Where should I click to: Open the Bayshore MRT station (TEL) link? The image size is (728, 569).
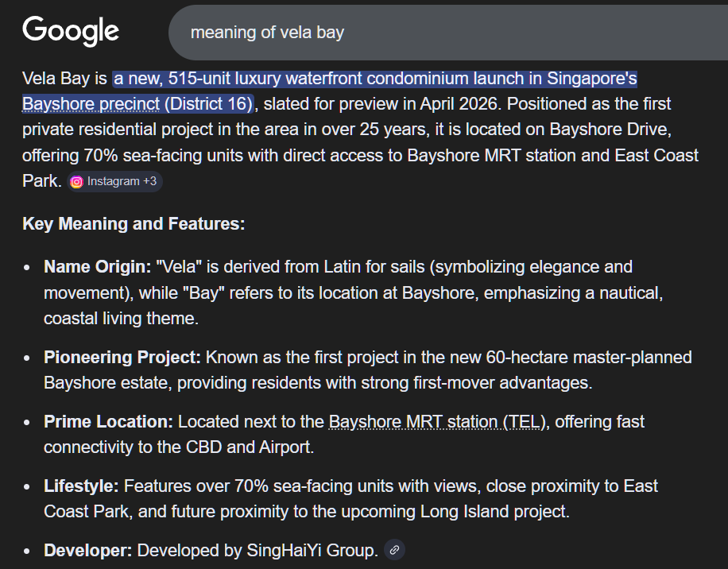(438, 421)
